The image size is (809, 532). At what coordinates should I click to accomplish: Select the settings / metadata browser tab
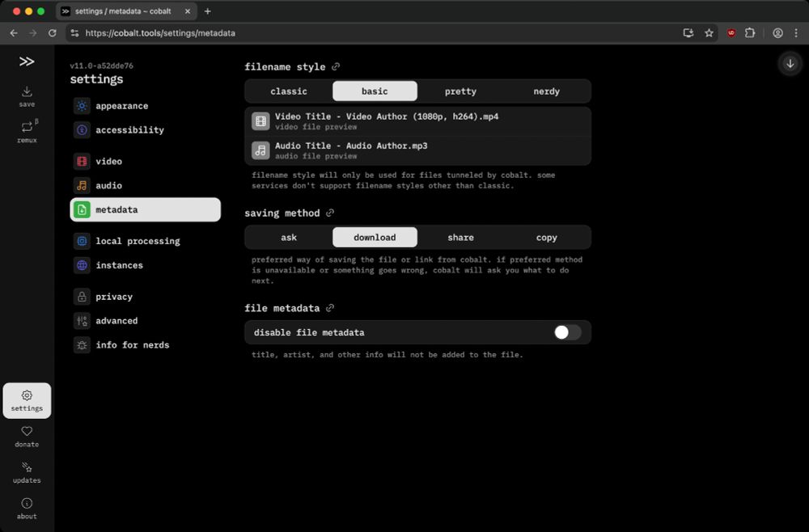click(x=126, y=11)
